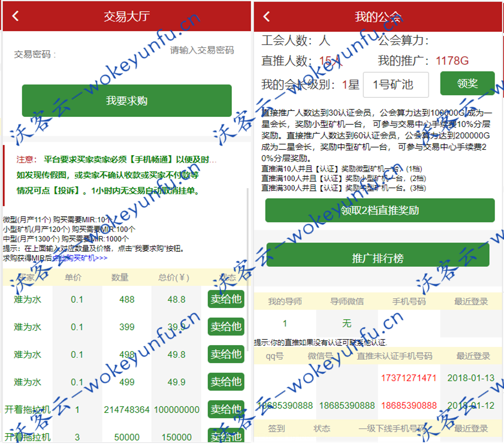Click the 我的导师 column header
The height and width of the screenshot is (444, 504).
point(285,301)
